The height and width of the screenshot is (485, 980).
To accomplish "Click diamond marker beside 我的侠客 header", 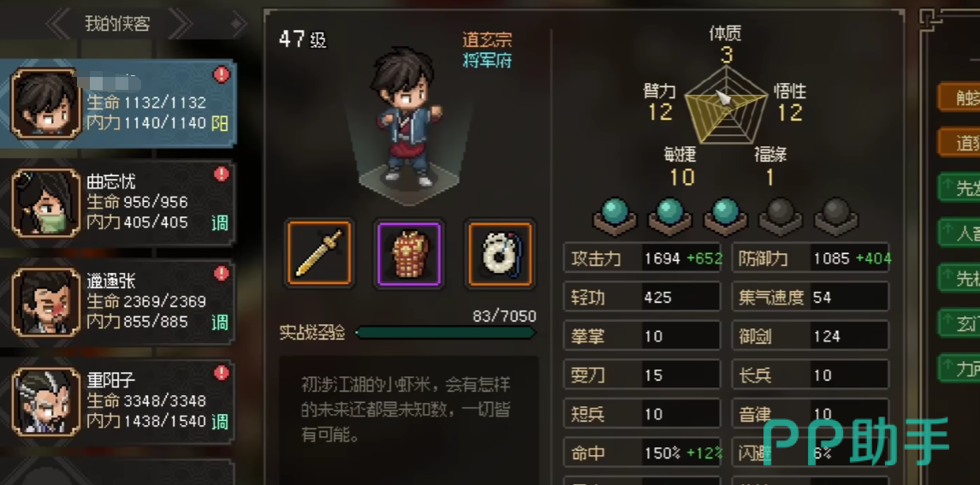I will click(x=237, y=24).
